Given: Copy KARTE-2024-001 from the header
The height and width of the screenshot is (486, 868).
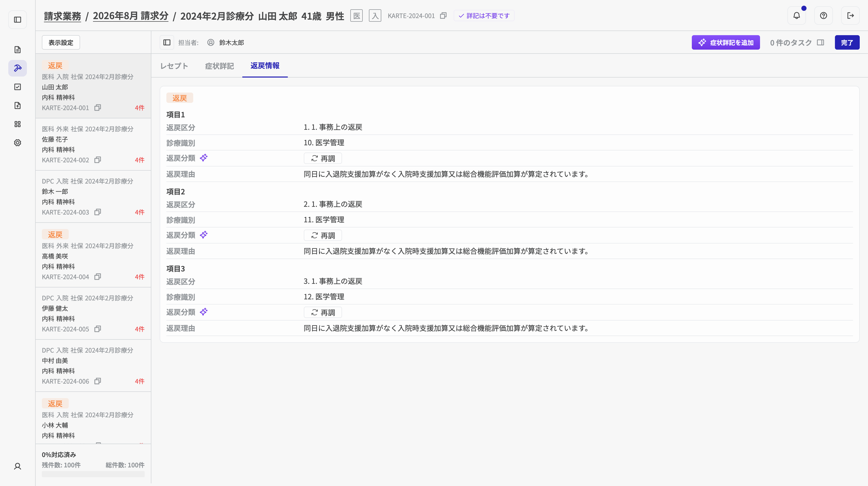Looking at the screenshot, I should pyautogui.click(x=444, y=16).
